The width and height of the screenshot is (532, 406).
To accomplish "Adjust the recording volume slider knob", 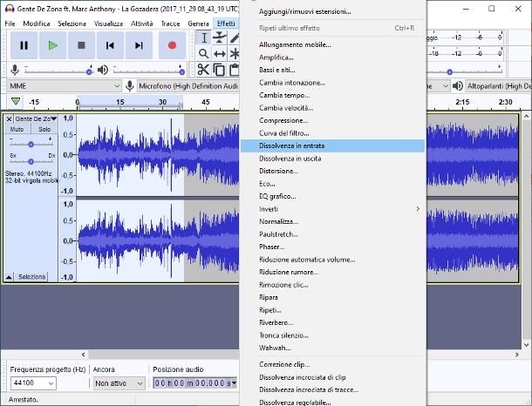I will pyautogui.click(x=89, y=71).
